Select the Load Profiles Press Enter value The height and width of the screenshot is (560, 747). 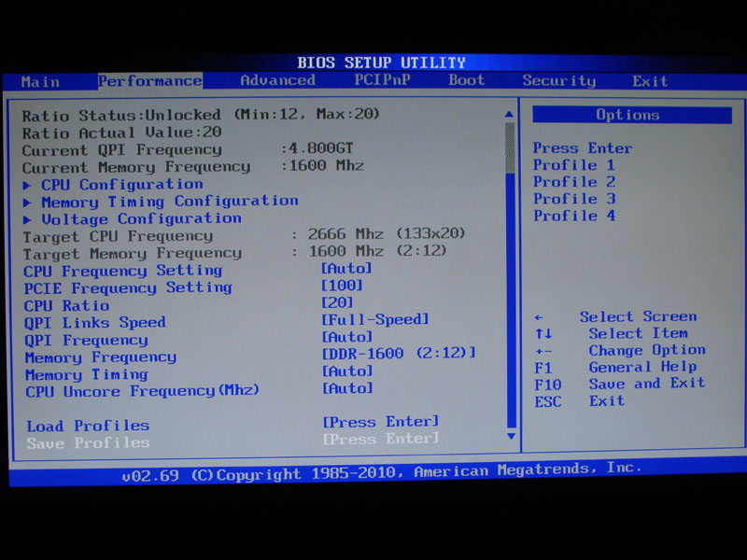click(381, 422)
